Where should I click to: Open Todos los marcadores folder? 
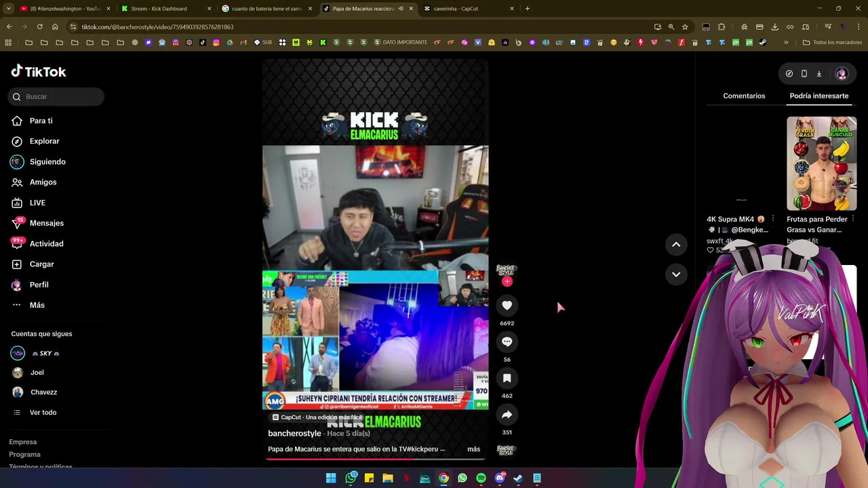pyautogui.click(x=832, y=42)
